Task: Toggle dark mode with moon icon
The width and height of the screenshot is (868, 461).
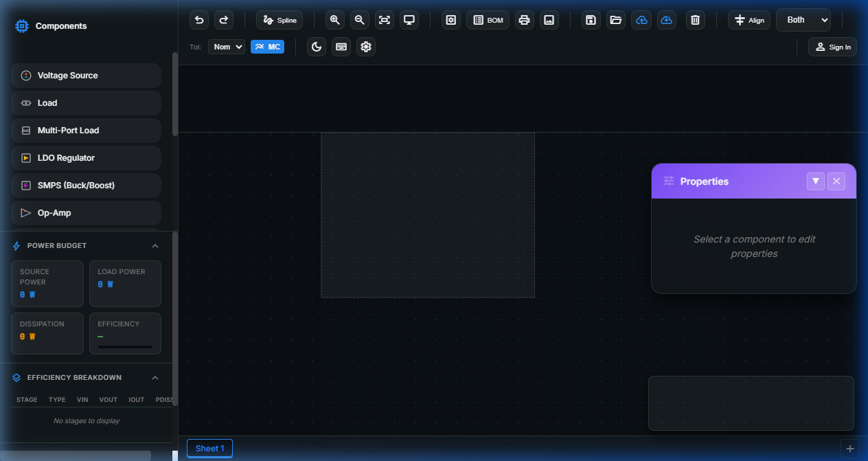Action: [x=317, y=47]
